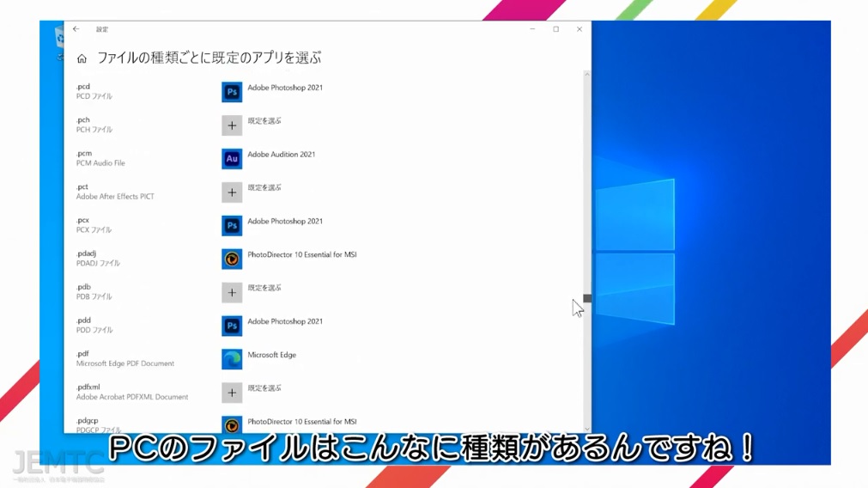Image resolution: width=868 pixels, height=488 pixels.
Task: Click the plus icon beside .pdb
Action: pyautogui.click(x=232, y=292)
